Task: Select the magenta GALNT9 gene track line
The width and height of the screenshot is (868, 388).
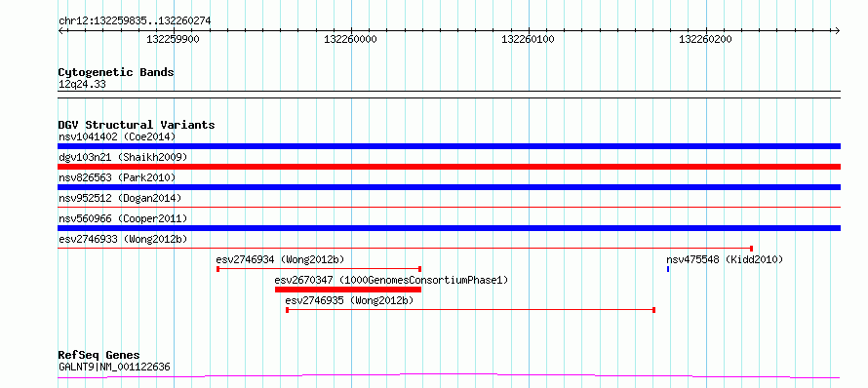Action: coord(449,376)
